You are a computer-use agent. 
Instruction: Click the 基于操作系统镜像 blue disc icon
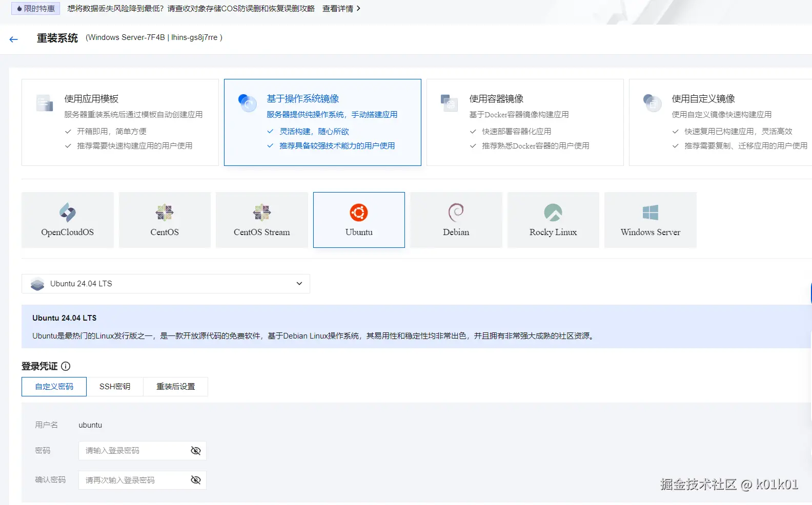click(248, 103)
